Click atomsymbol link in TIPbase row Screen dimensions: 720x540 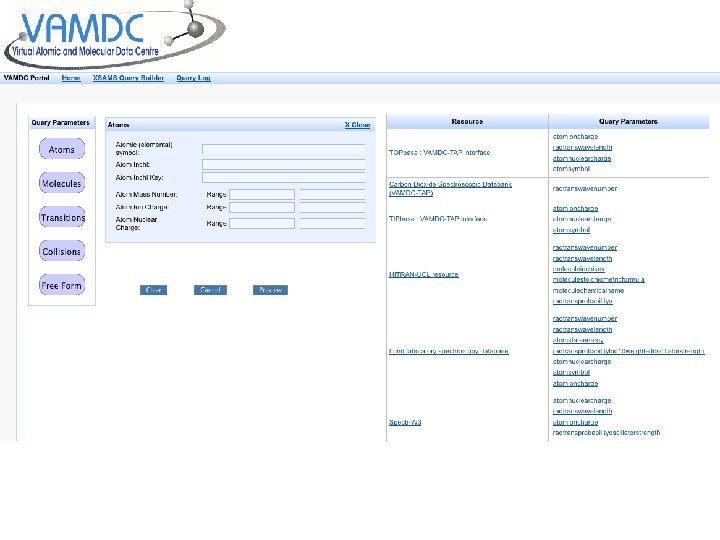pos(571,230)
